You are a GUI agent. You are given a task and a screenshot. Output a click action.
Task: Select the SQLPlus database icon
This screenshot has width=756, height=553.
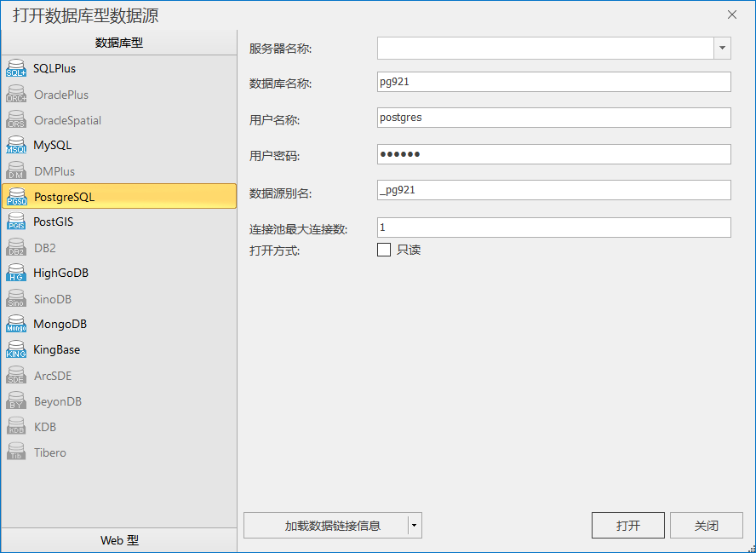point(16,69)
